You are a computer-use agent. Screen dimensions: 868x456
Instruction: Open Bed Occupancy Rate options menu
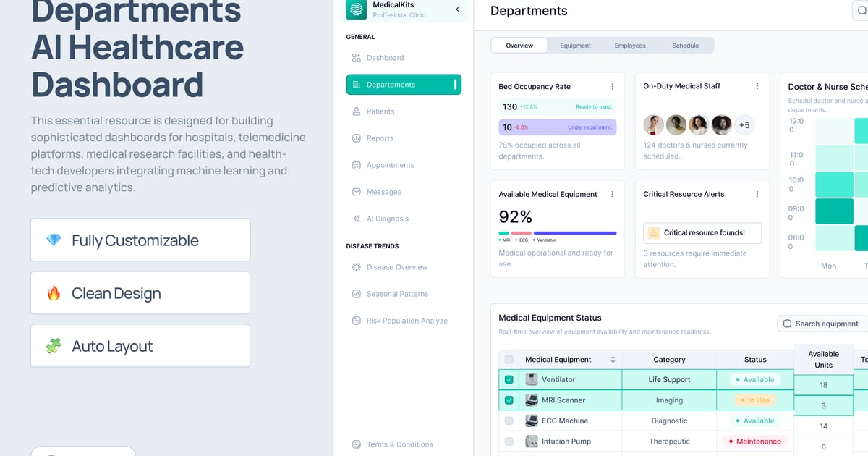pos(612,87)
